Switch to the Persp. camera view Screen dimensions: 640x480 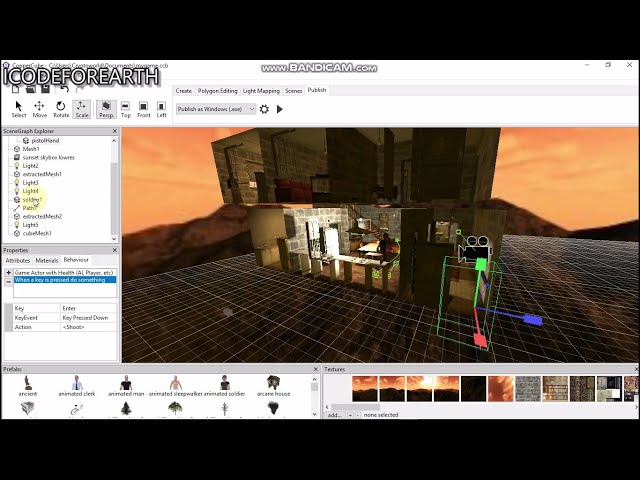[106, 109]
